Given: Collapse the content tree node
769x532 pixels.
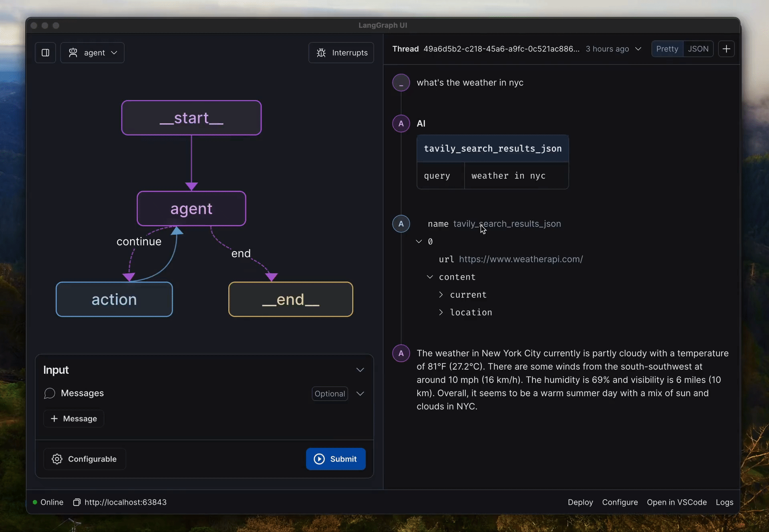Looking at the screenshot, I should pyautogui.click(x=430, y=277).
